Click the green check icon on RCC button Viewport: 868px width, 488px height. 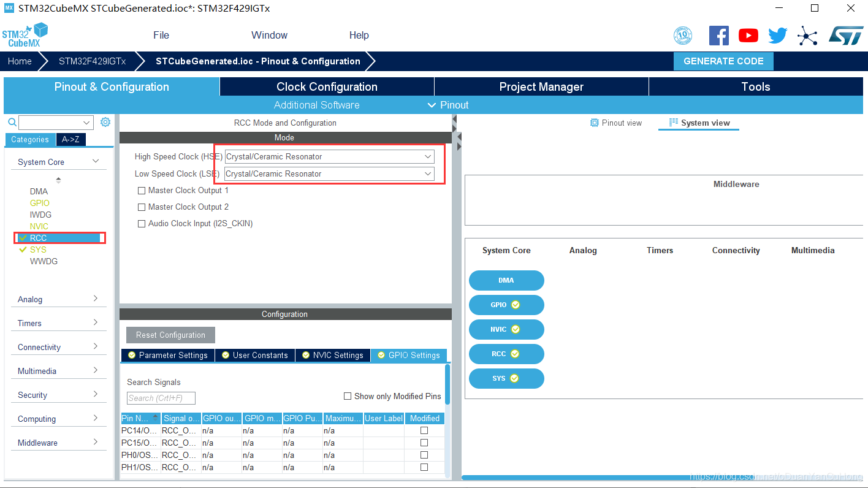[x=515, y=354]
